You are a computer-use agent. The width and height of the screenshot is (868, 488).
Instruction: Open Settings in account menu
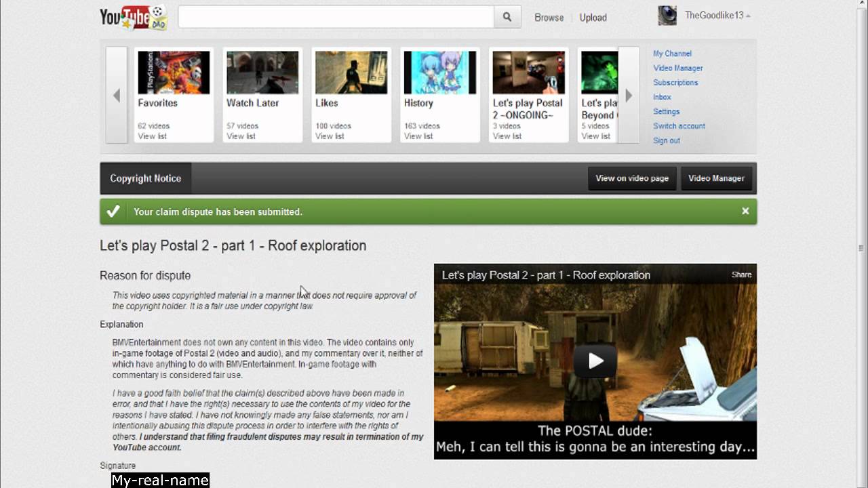[666, 112]
